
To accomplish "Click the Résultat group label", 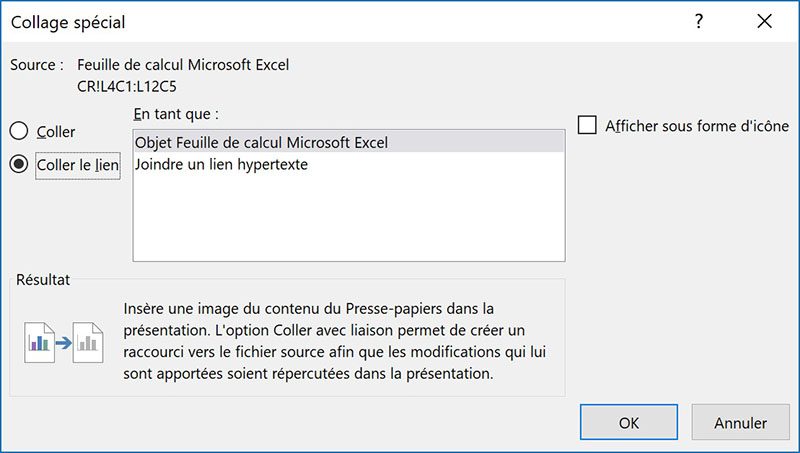I will coord(43,281).
